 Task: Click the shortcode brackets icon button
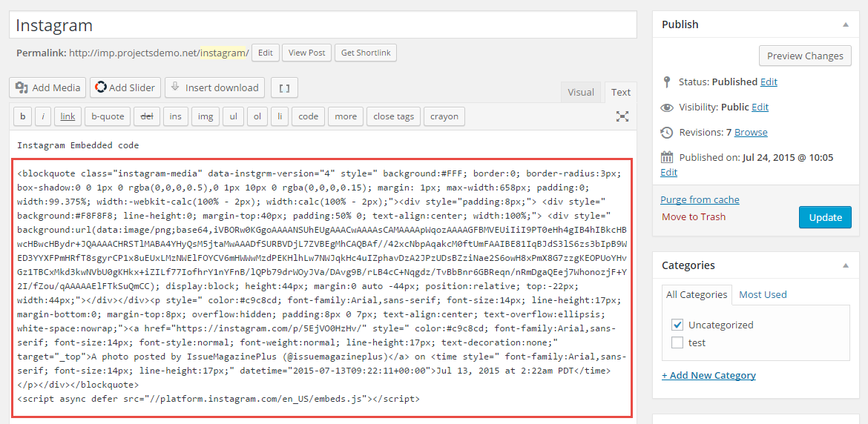(284, 87)
